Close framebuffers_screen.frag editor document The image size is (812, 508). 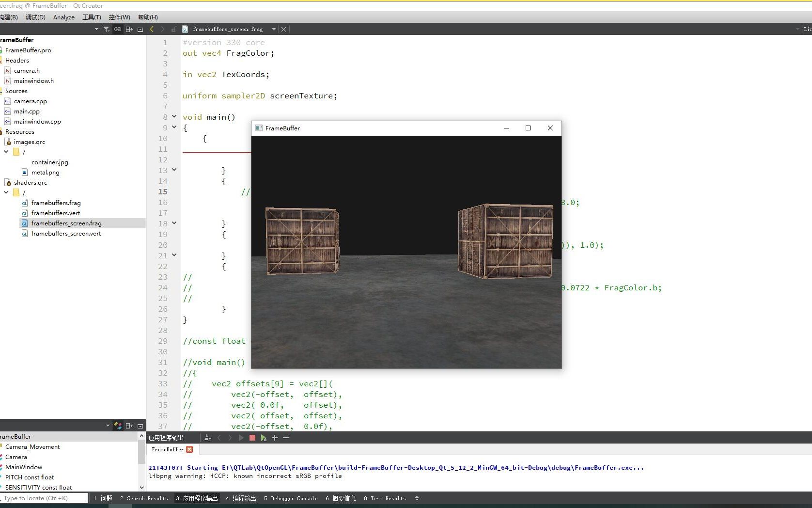click(x=284, y=29)
